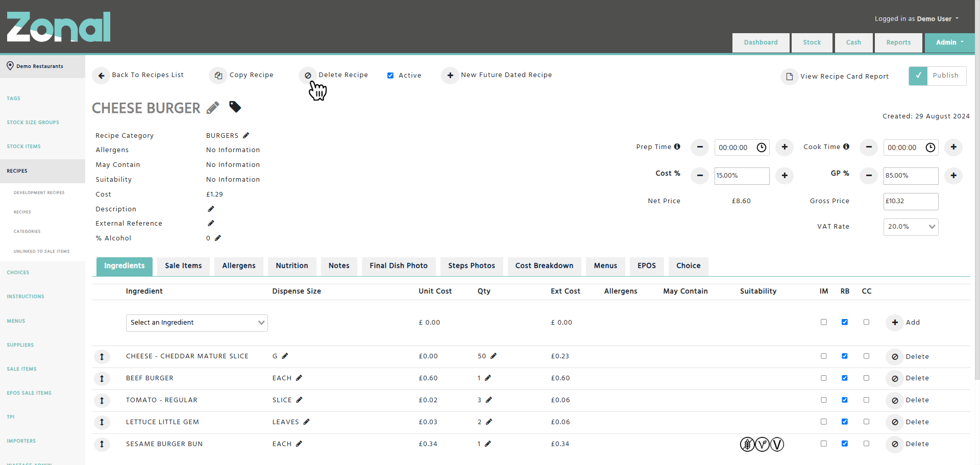Open the Prep Time clock picker icon
The height and width of the screenshot is (465, 980).
click(762, 148)
